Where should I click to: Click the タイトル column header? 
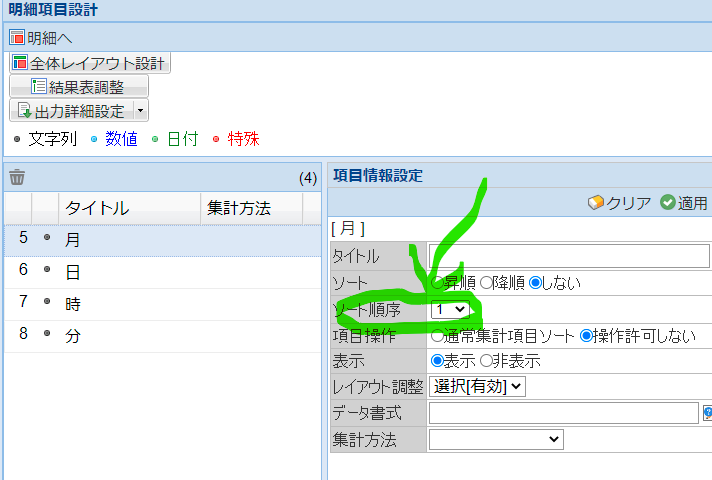click(129, 208)
